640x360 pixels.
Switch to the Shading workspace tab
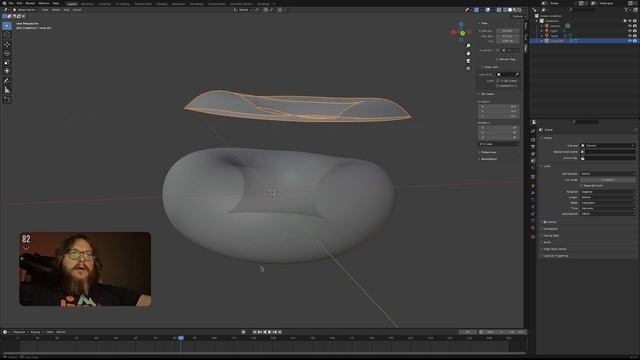tap(162, 4)
